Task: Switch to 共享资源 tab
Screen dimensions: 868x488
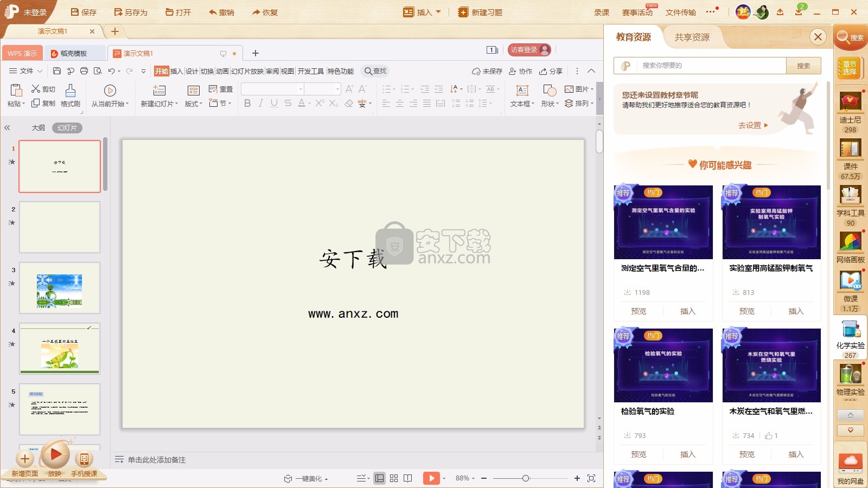Action: [x=692, y=37]
